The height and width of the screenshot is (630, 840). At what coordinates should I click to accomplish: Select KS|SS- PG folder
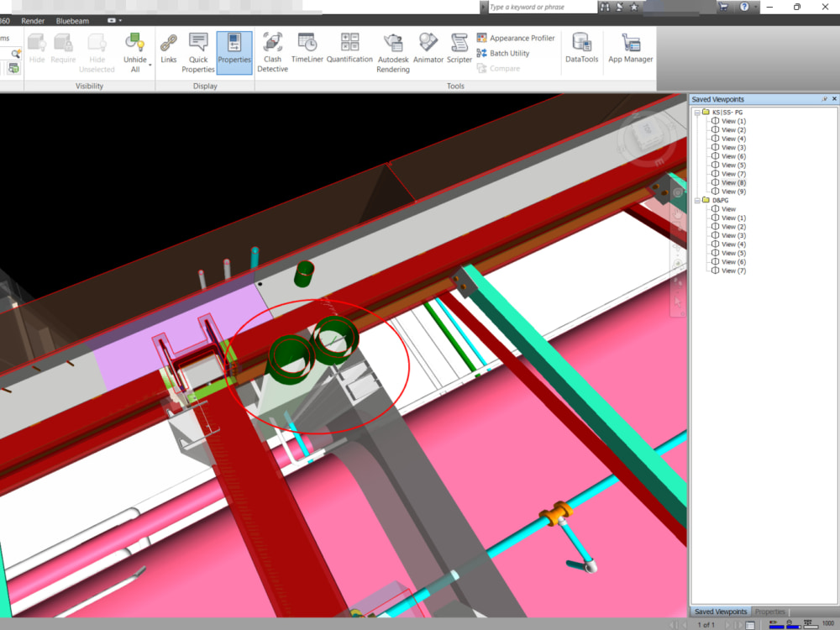point(727,113)
